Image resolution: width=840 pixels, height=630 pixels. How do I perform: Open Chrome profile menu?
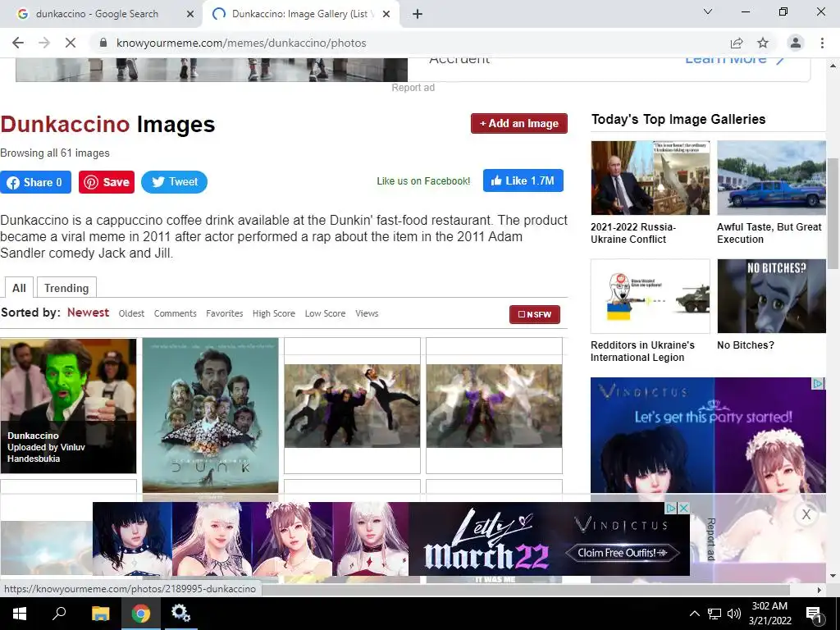(796, 43)
